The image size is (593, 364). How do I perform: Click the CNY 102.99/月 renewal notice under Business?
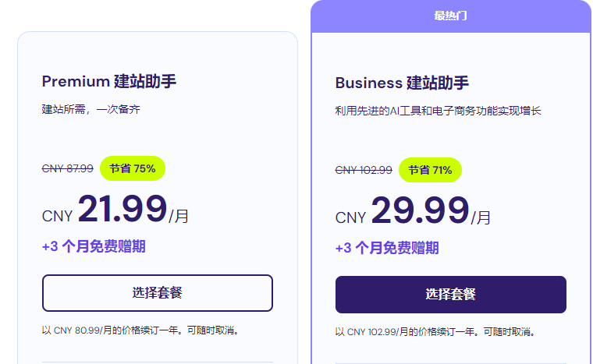coord(436,331)
